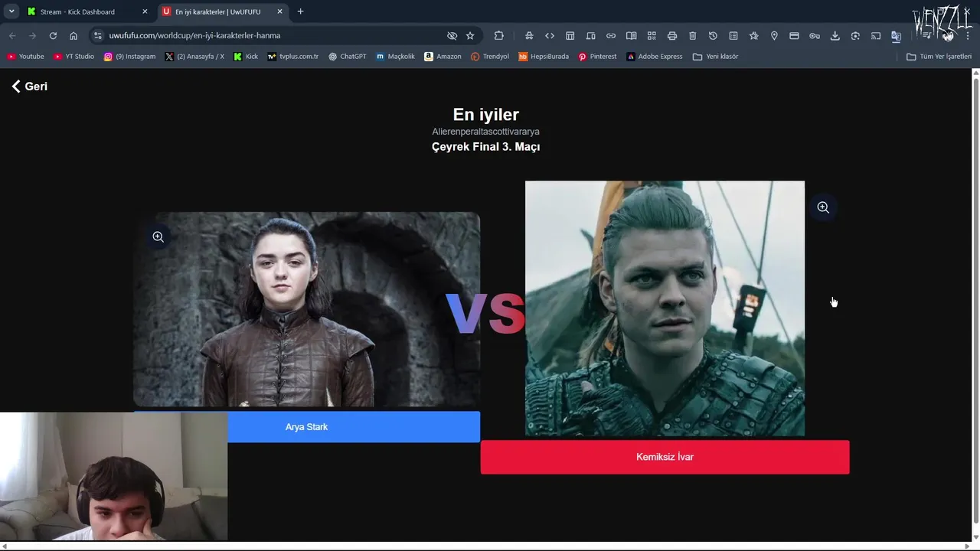Viewport: 980px width, 551px height.
Task: Open the Chrome three-dot menu
Action: pyautogui.click(x=968, y=35)
